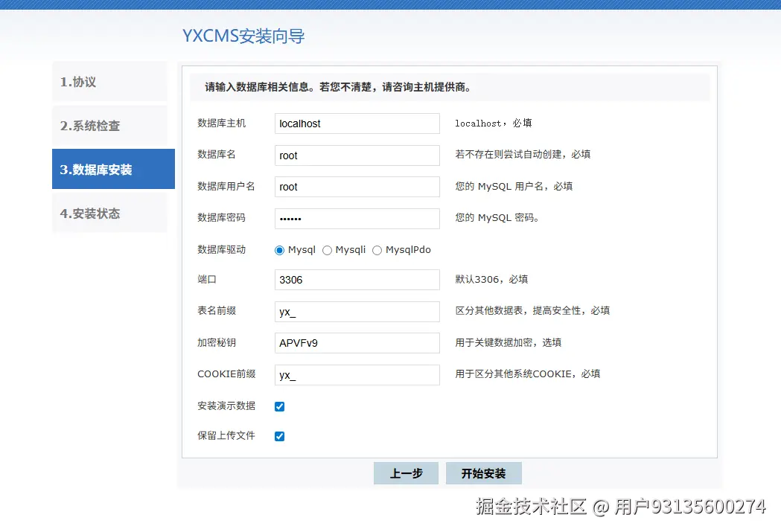The image size is (781, 532).
Task: Click the hint localhost,必填
Action: (x=493, y=123)
